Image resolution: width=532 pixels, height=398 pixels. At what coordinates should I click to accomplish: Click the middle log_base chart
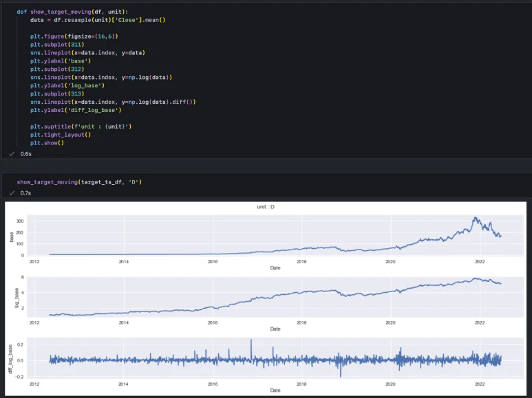275,297
